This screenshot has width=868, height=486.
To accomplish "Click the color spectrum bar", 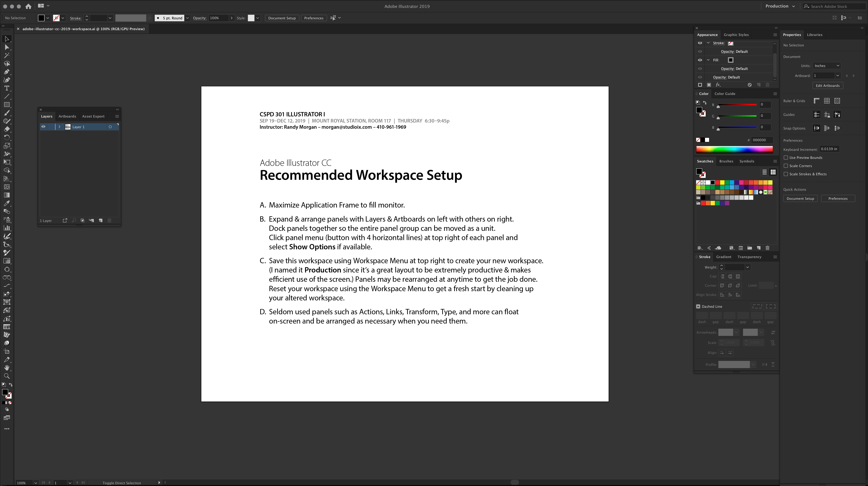I will (x=735, y=149).
